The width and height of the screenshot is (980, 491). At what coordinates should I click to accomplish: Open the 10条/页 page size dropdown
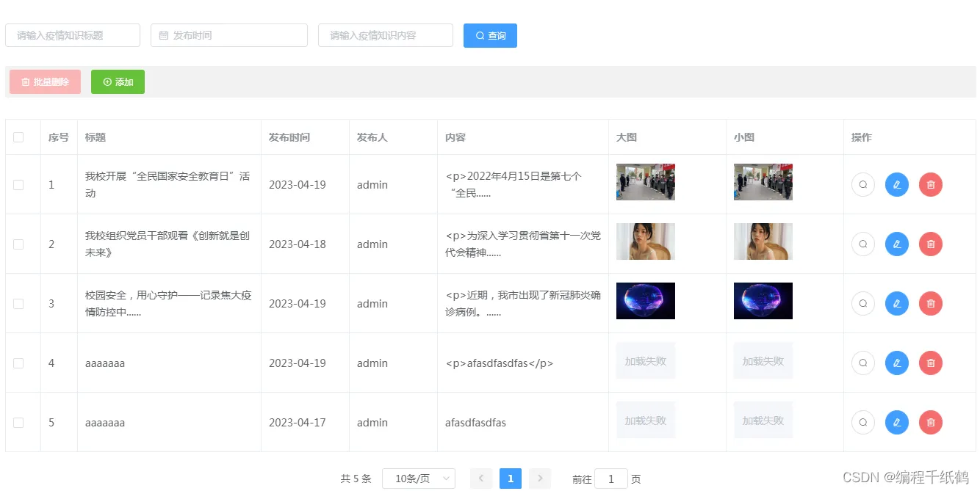(419, 479)
